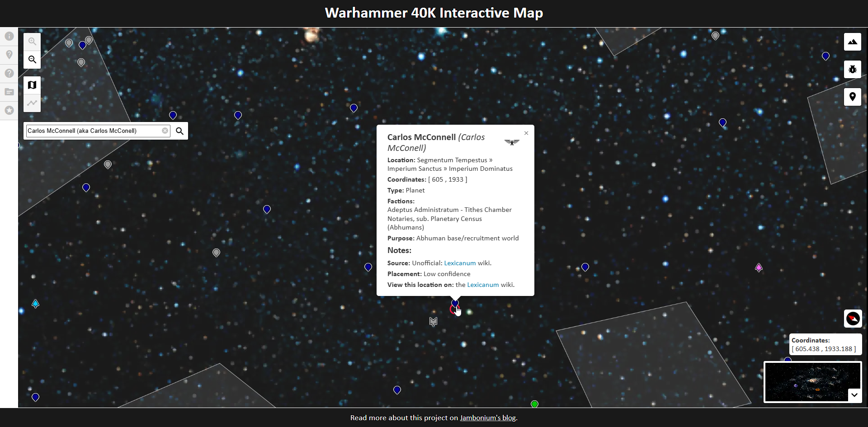Open Jambonium's blog link
This screenshot has width=868, height=427.
click(x=488, y=418)
